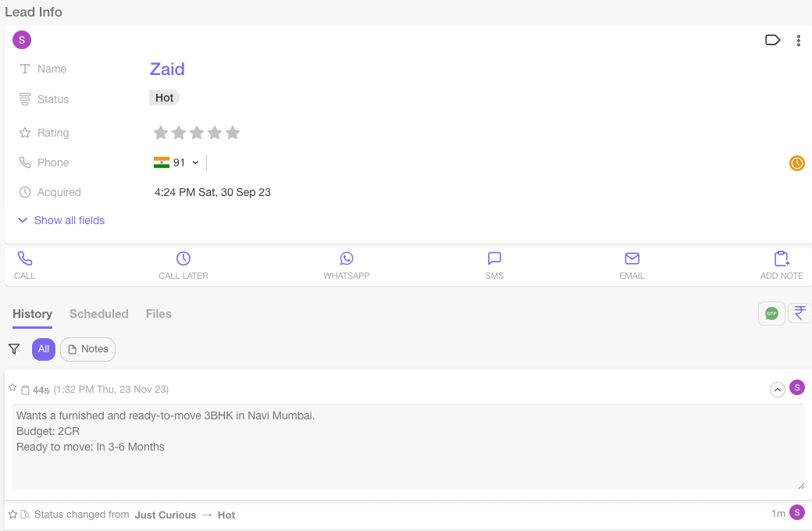This screenshot has height=531, width=812.
Task: Open the country code 91 dropdown
Action: click(177, 162)
